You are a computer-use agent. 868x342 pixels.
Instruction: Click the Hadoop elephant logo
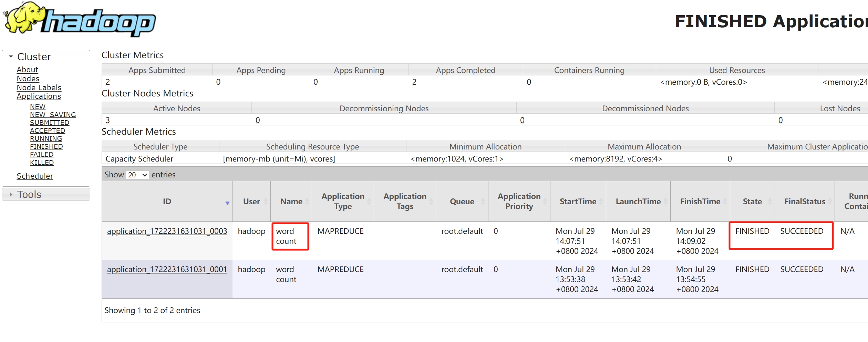pyautogui.click(x=79, y=20)
